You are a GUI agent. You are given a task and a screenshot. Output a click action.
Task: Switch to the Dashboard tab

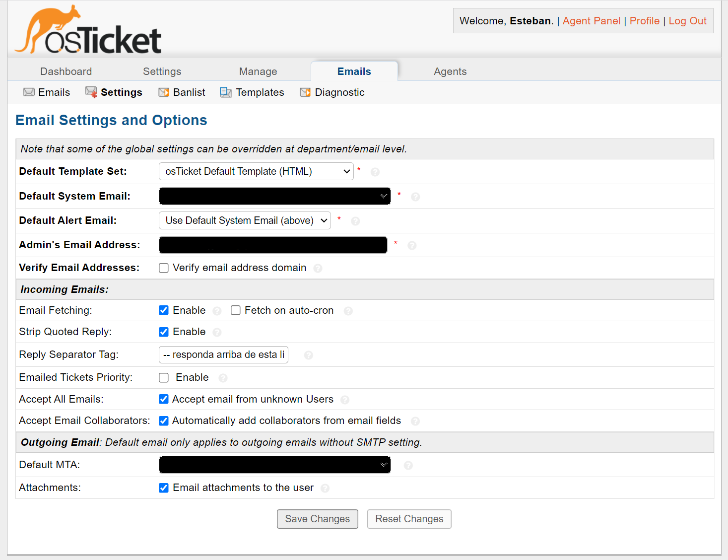point(66,71)
